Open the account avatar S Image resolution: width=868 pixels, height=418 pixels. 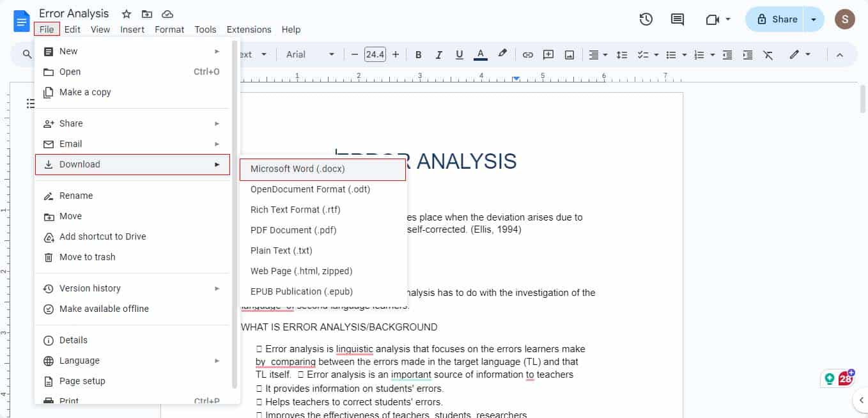[845, 19]
